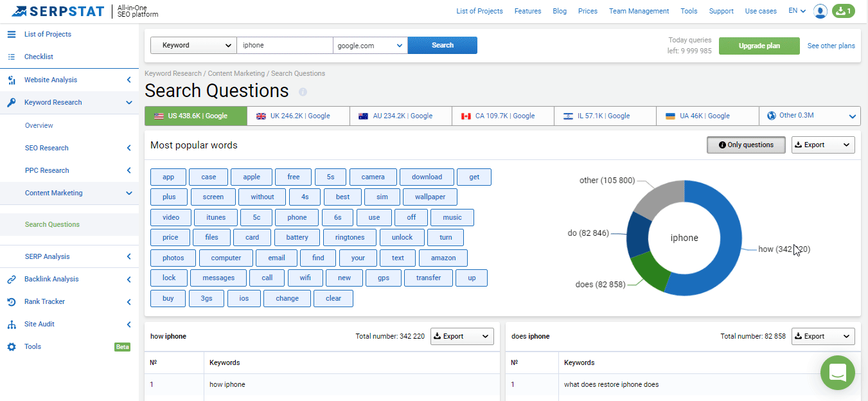Open the Most popular words Export dropdown

(x=823, y=145)
